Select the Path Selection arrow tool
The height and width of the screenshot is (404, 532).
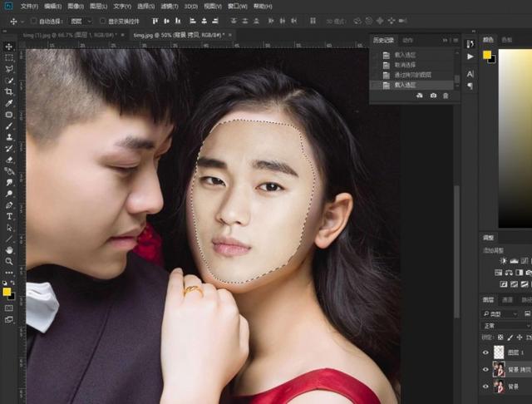[9, 228]
